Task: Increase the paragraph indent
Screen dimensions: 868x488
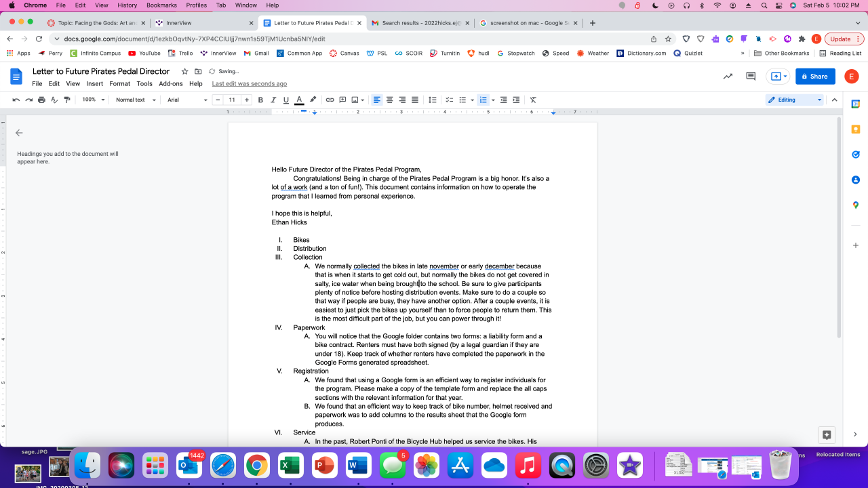Action: point(516,100)
